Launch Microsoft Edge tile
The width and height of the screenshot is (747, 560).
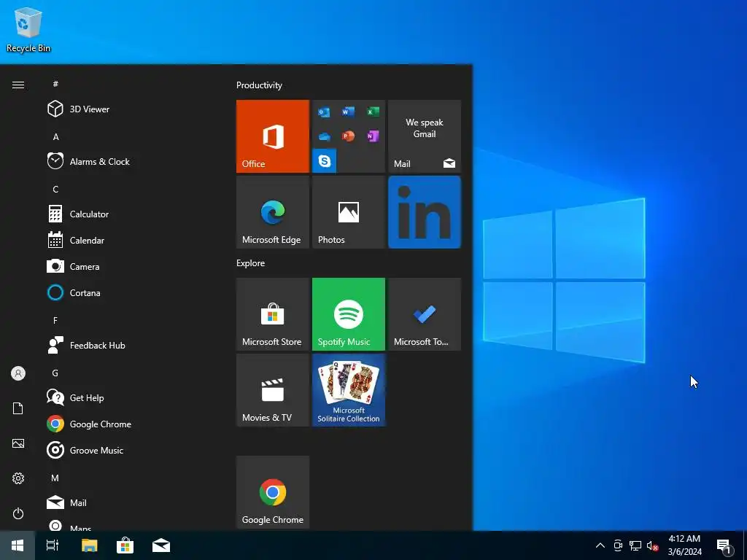pos(273,212)
